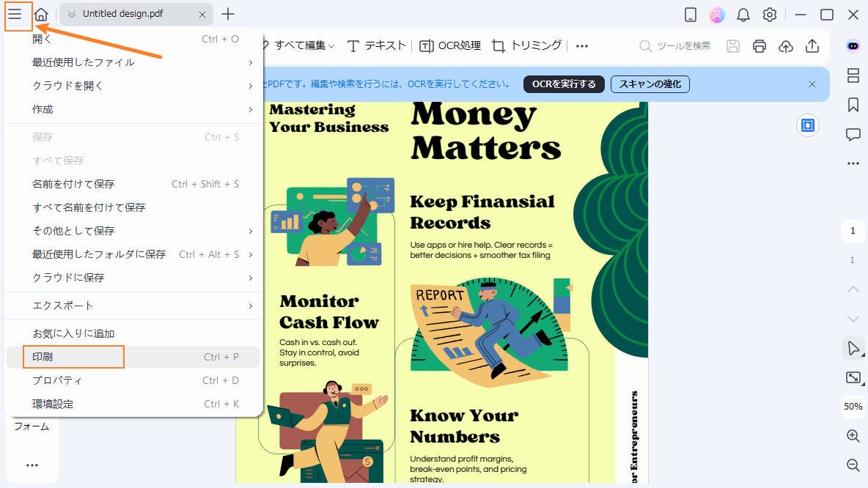868x488 pixels.
Task: Click the home icon next to the menu
Action: point(40,14)
